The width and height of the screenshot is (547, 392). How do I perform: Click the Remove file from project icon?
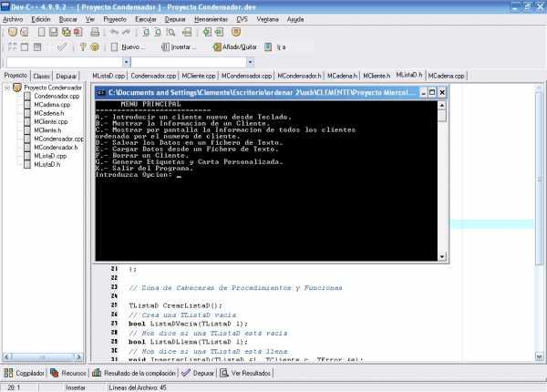(219, 32)
